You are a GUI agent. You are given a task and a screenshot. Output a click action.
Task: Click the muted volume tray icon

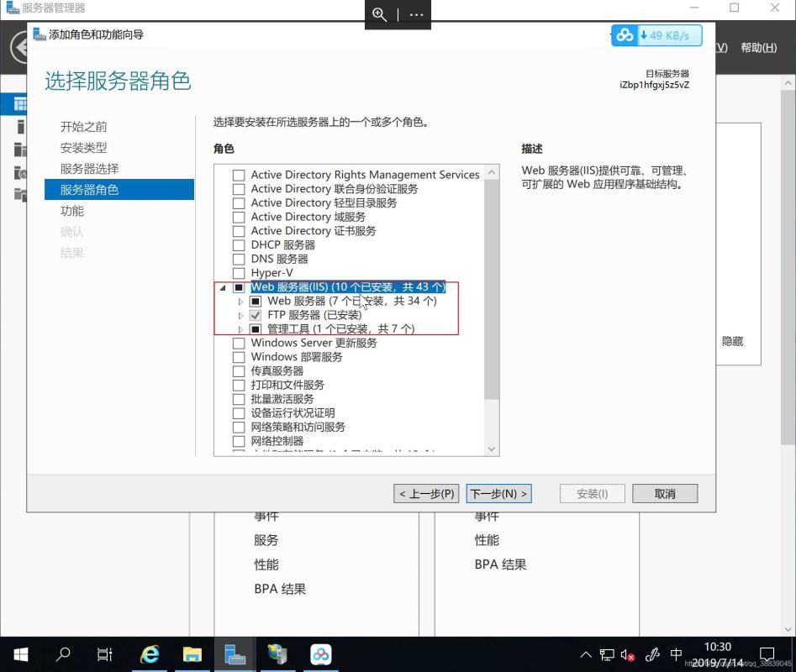coord(628,655)
